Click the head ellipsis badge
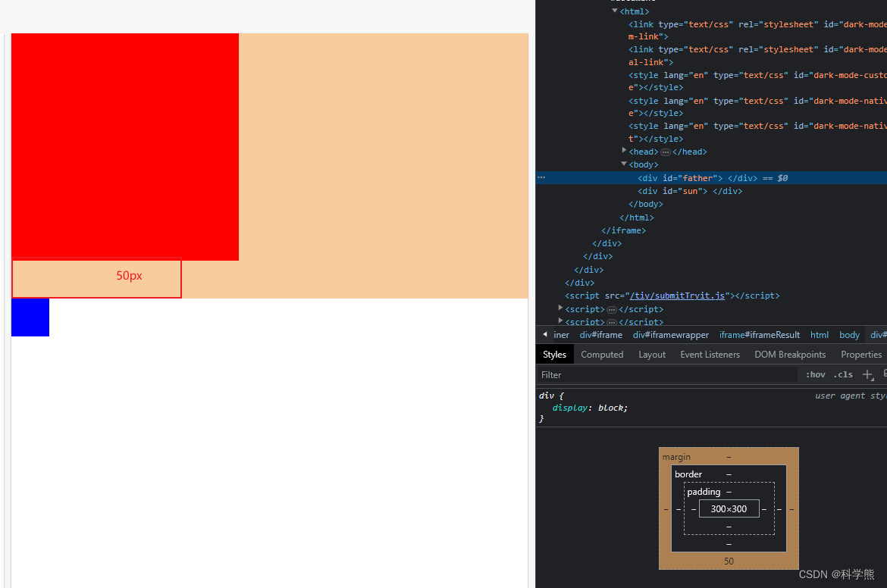The image size is (887, 588). pyautogui.click(x=666, y=152)
